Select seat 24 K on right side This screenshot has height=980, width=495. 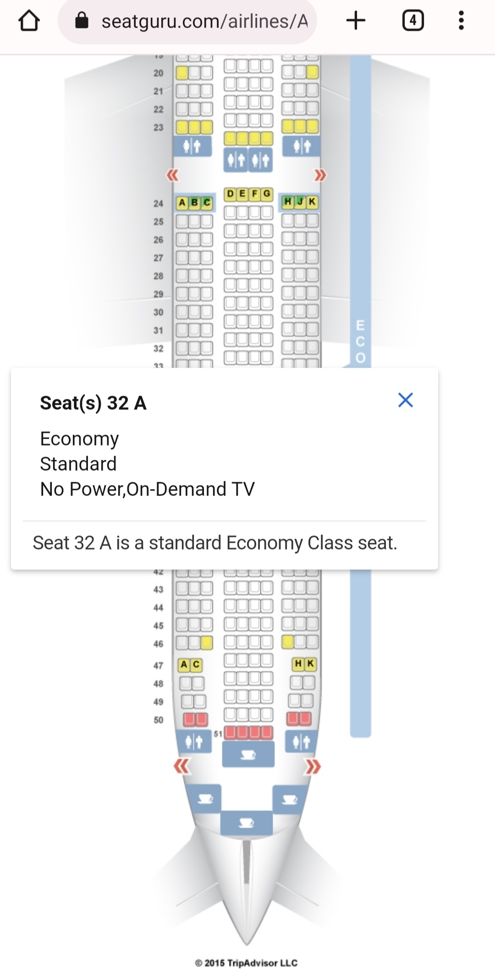point(312,202)
